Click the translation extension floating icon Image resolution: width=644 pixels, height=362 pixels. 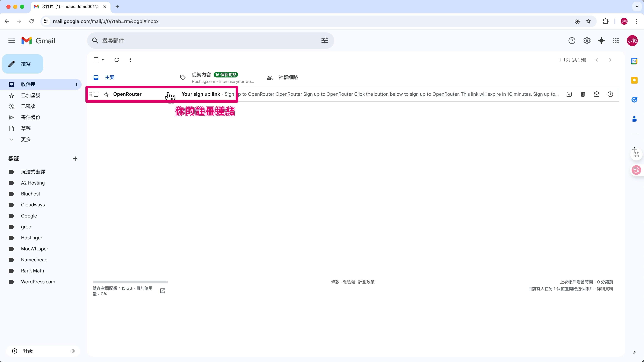[636, 170]
